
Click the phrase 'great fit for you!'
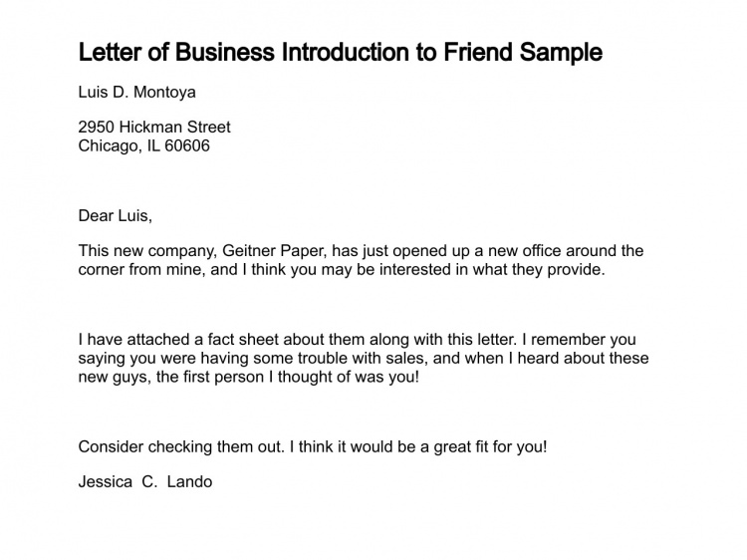[x=490, y=447]
